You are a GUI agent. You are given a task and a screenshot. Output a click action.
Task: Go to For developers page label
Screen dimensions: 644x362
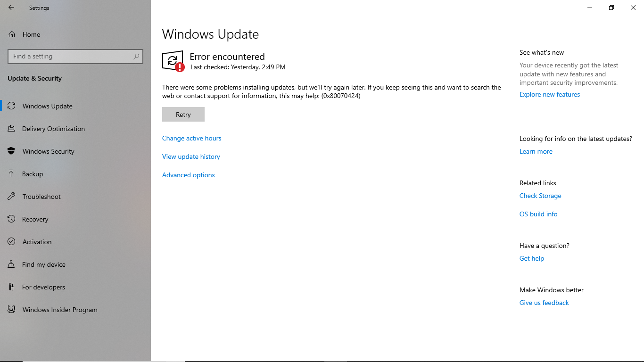pos(44,287)
